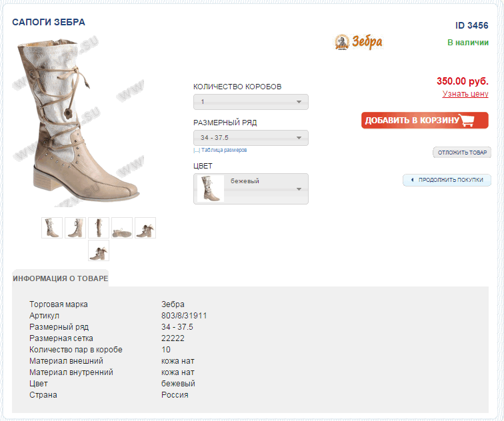Screen dimensions: 504x421
Task: Click кожа нат value for Материал внутренний
Action: [178, 372]
